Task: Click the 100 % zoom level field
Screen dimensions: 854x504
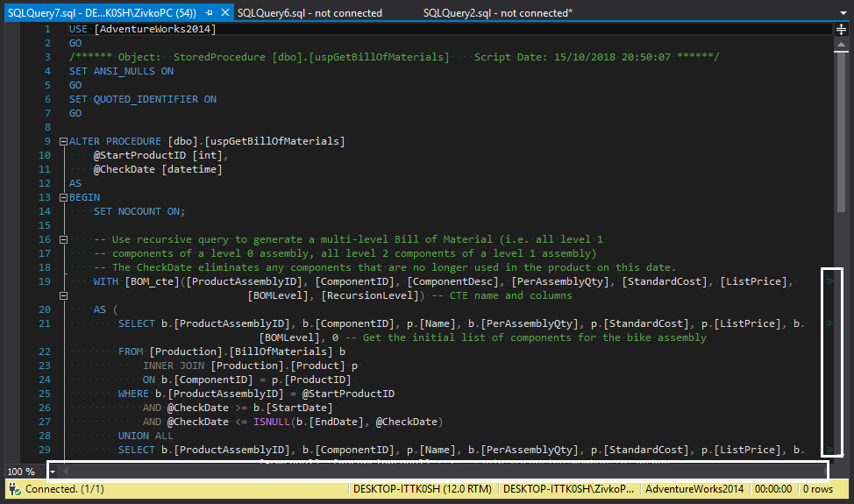Action: pyautogui.click(x=22, y=472)
